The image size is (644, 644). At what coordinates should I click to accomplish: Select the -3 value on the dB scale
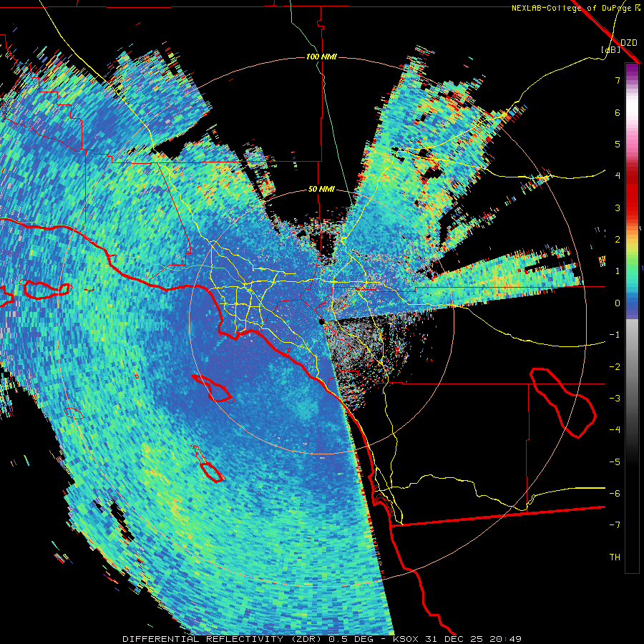click(615, 399)
